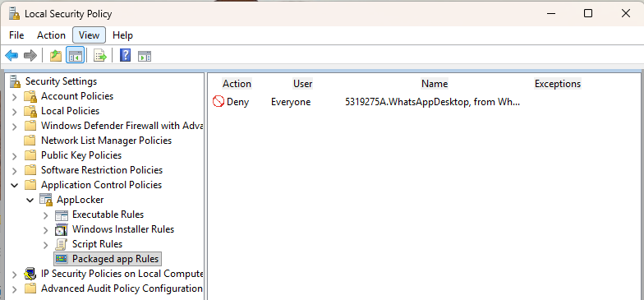Expand the Executable Rules node
Image resolution: width=644 pixels, height=300 pixels.
pos(46,215)
